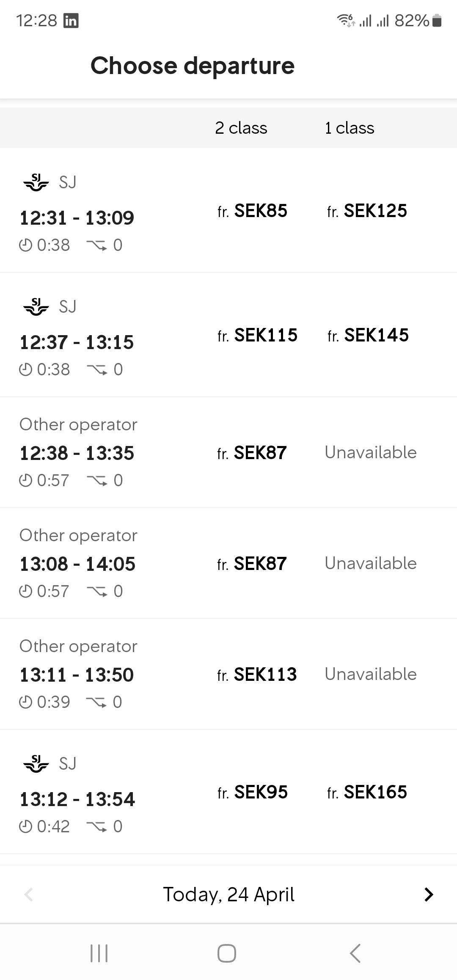The width and height of the screenshot is (457, 980).
Task: Tap the Today, 24 April date label
Action: (228, 894)
